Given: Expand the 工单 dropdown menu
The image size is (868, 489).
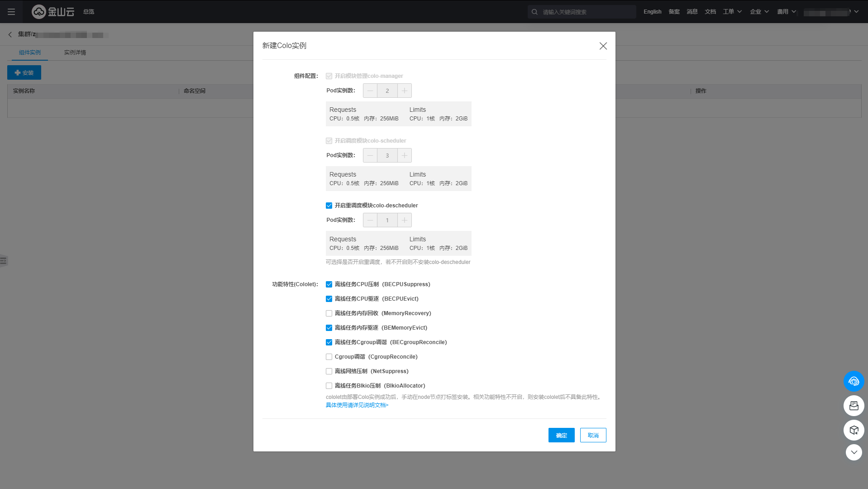Looking at the screenshot, I should click(732, 12).
